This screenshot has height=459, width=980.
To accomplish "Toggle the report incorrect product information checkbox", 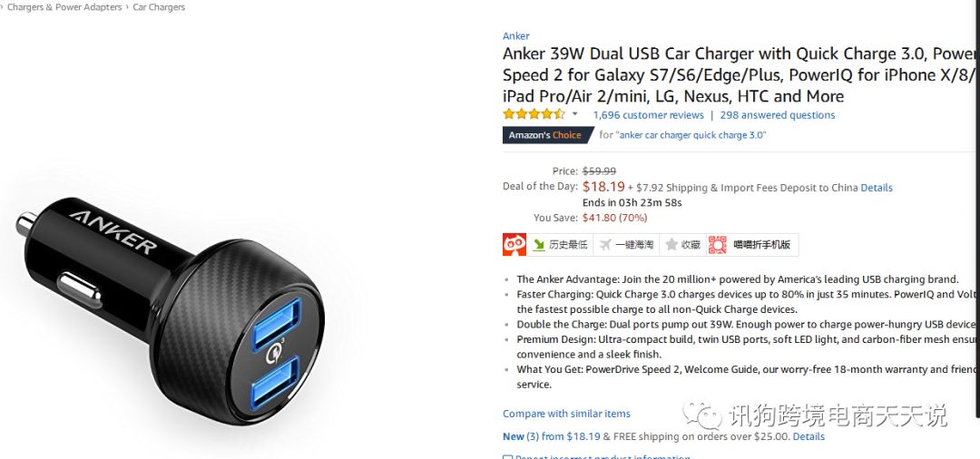I will pos(507,457).
